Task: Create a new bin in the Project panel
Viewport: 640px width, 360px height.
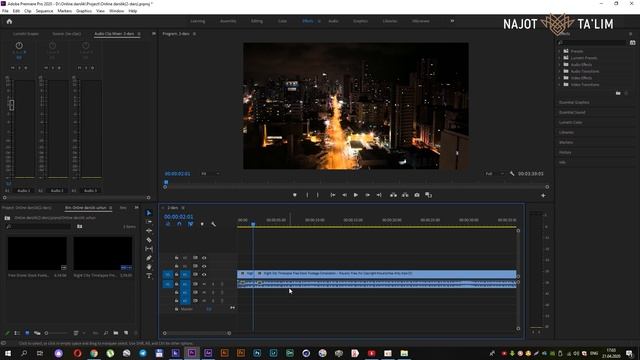Action: (116, 333)
